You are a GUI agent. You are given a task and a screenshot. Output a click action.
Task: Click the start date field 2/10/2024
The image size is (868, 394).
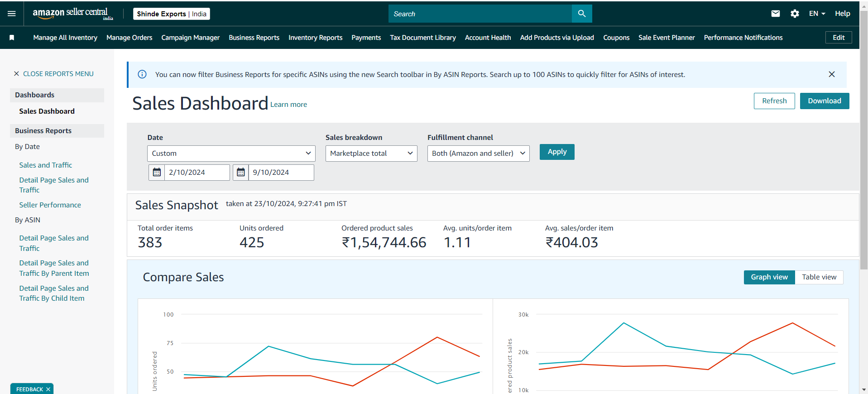[197, 173]
